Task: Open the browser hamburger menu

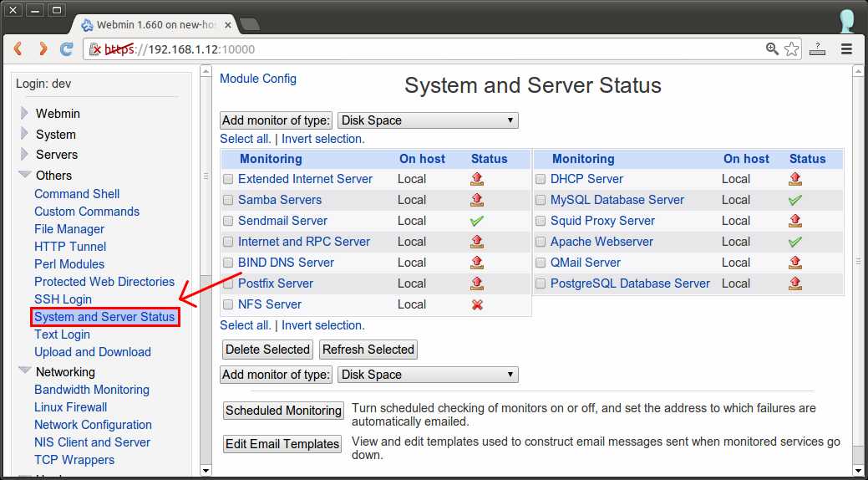Action: (846, 49)
